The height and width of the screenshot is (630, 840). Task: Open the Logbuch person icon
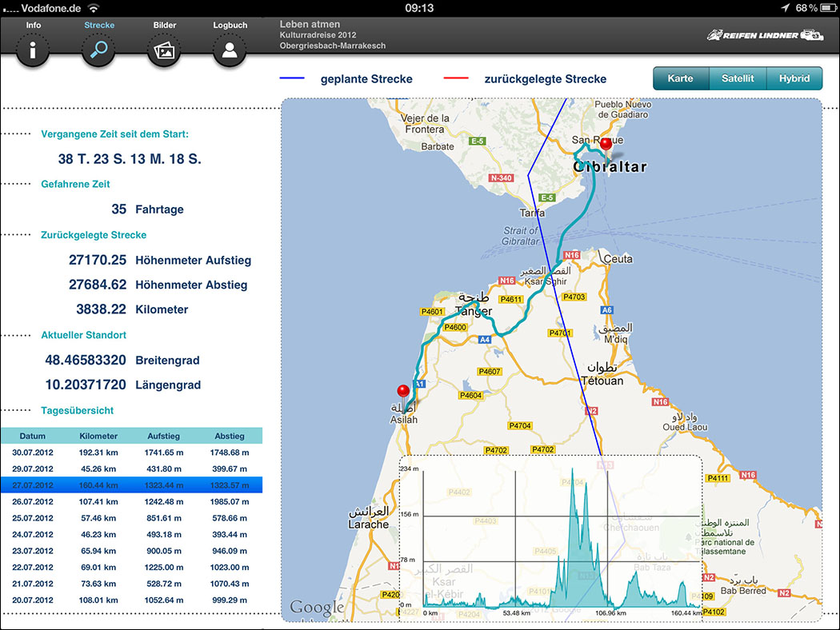[x=230, y=51]
